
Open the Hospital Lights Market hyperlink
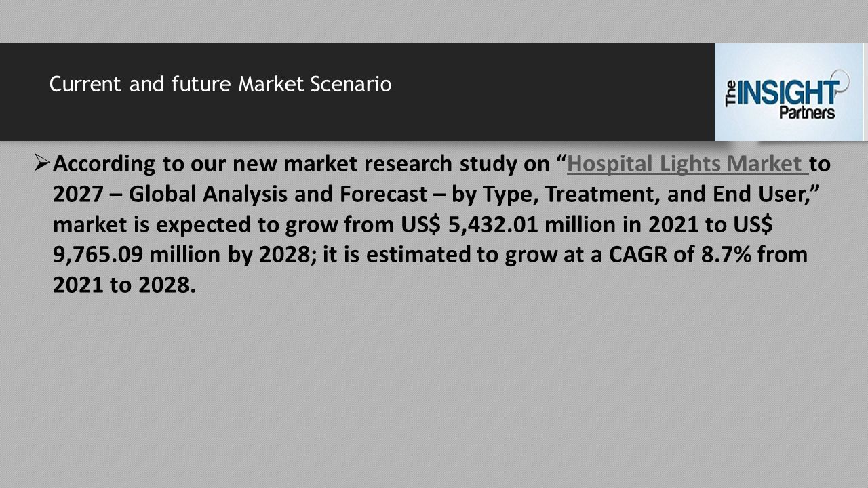coord(687,163)
